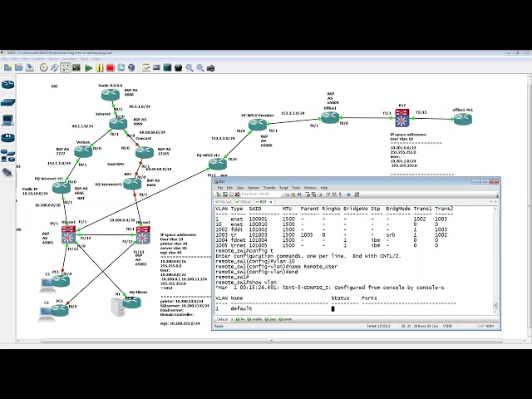Select the add note tool icon
The height and width of the screenshot is (399, 532).
click(146, 68)
